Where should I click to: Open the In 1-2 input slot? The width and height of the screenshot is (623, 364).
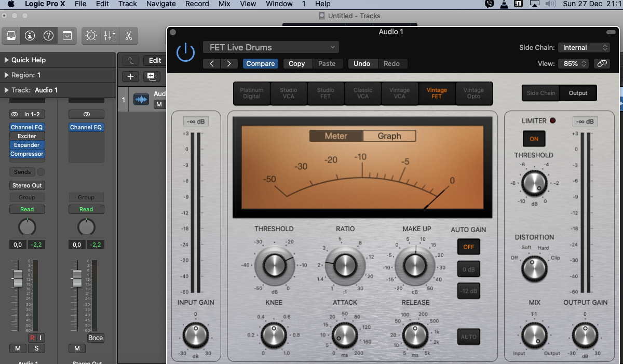[32, 114]
